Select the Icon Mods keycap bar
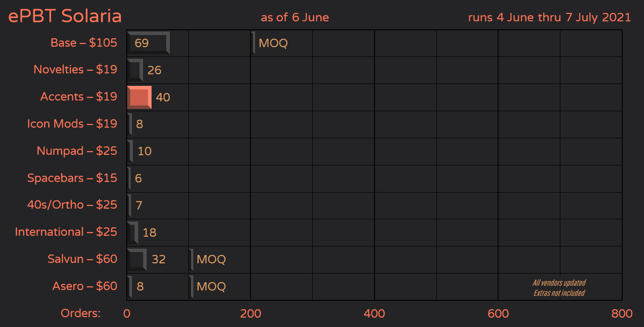644x327 pixels. pyautogui.click(x=130, y=124)
